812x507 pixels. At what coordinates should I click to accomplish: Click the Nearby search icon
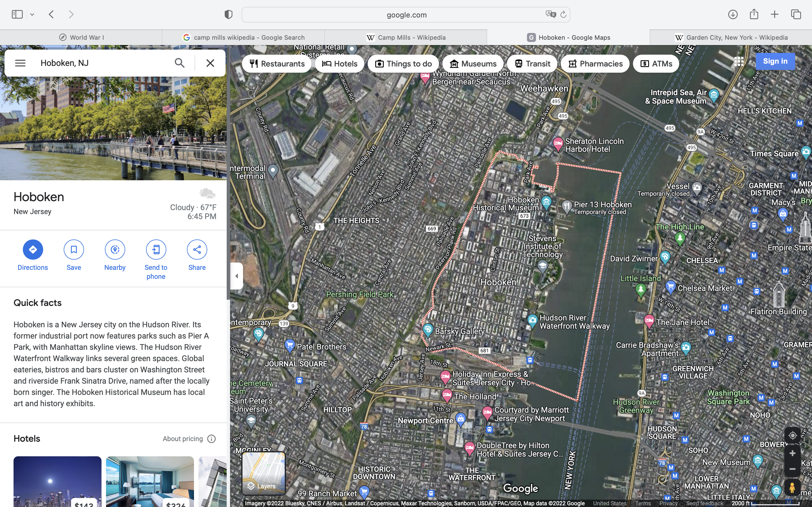point(115,250)
